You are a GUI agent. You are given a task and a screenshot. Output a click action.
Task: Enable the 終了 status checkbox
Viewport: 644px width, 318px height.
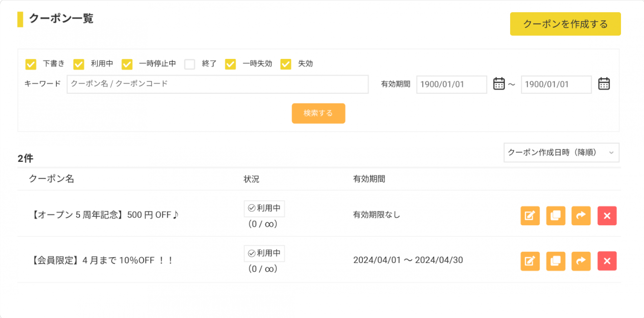[x=190, y=64]
